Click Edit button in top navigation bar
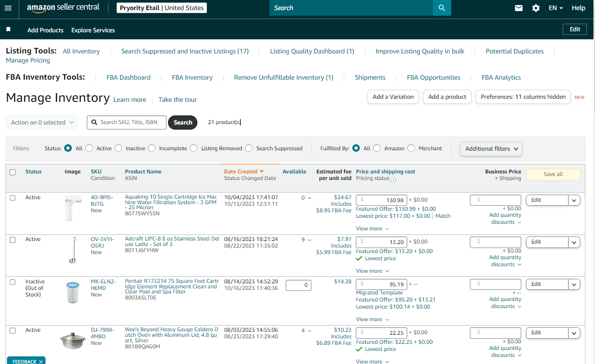 (x=574, y=29)
